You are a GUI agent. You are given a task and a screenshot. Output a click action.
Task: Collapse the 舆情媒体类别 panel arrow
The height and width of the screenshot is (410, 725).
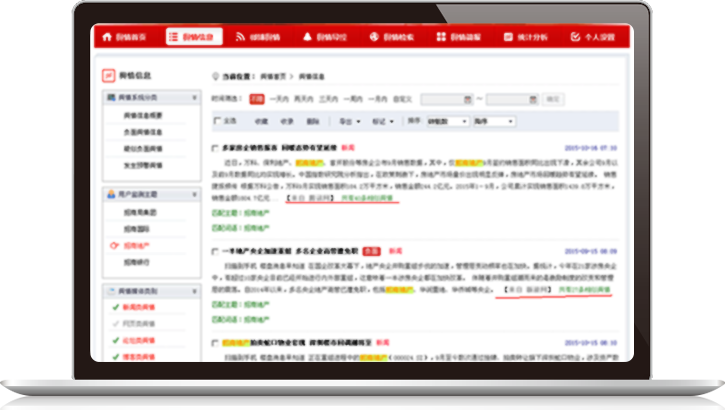[194, 292]
